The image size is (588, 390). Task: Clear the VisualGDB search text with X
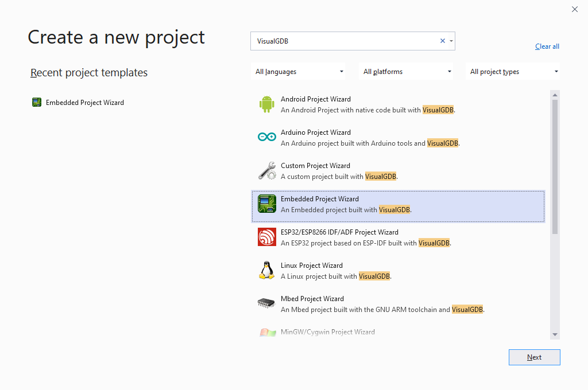click(442, 41)
